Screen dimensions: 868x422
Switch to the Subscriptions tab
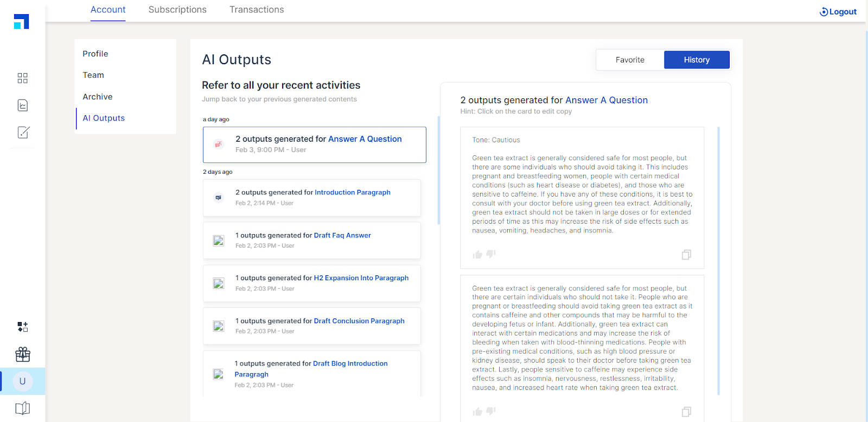pos(177,10)
